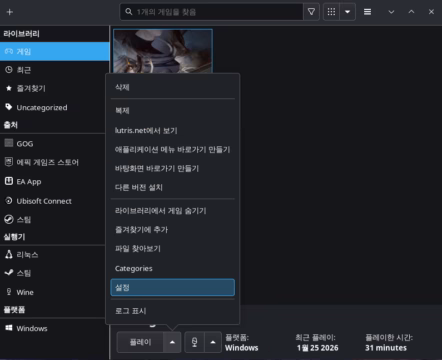This screenshot has height=360, width=442.
Task: Click the Steam logo icon under 출처
Action: 9,219
